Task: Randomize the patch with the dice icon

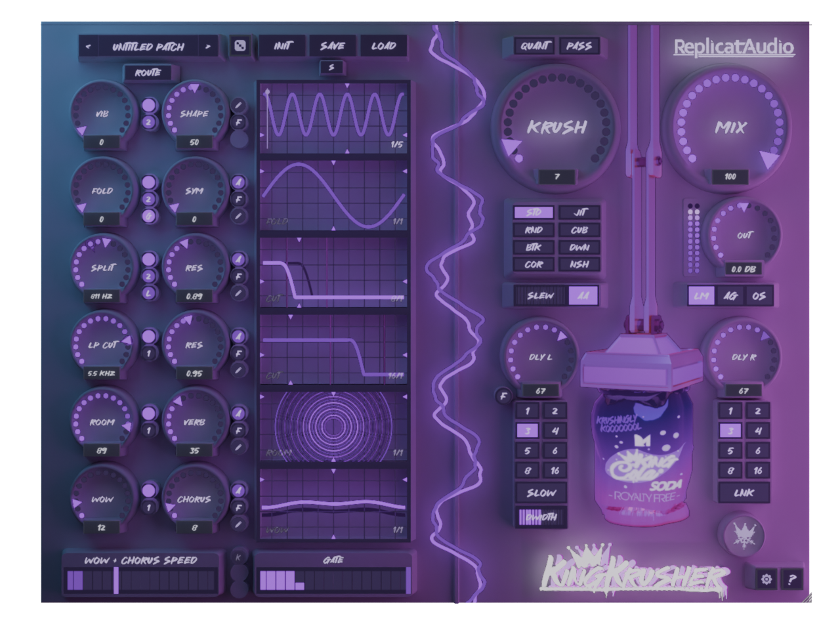Action: 240,46
